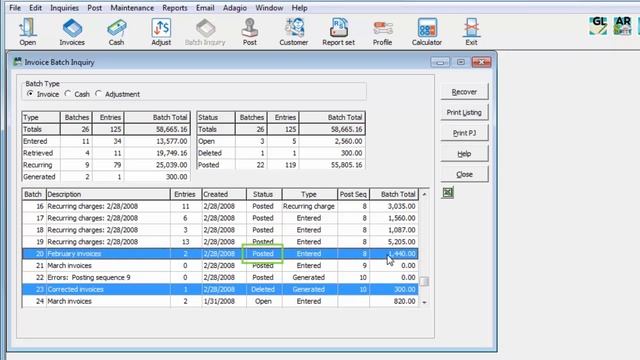Screen dimensions: 640x360
Task: Click the Exit toolbar icon
Action: 471,32
